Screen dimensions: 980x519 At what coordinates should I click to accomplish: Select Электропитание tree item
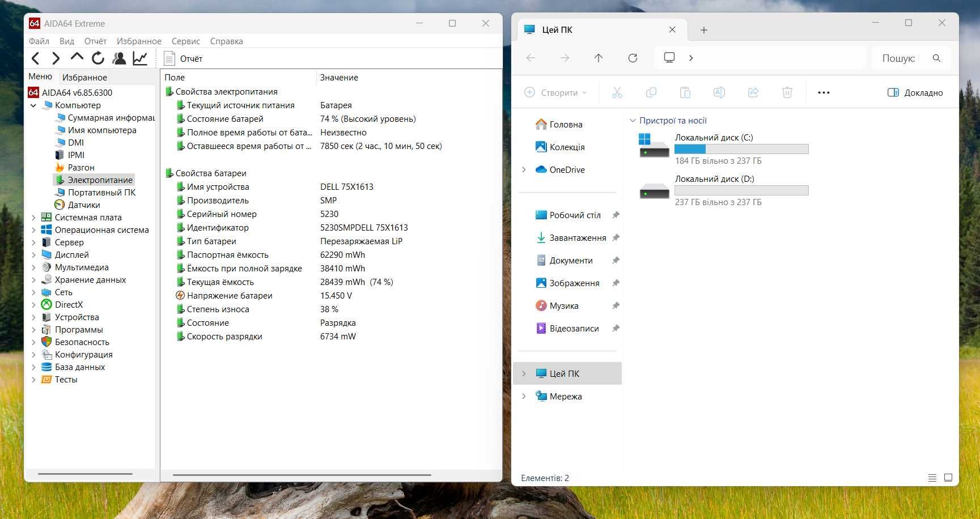coord(94,180)
